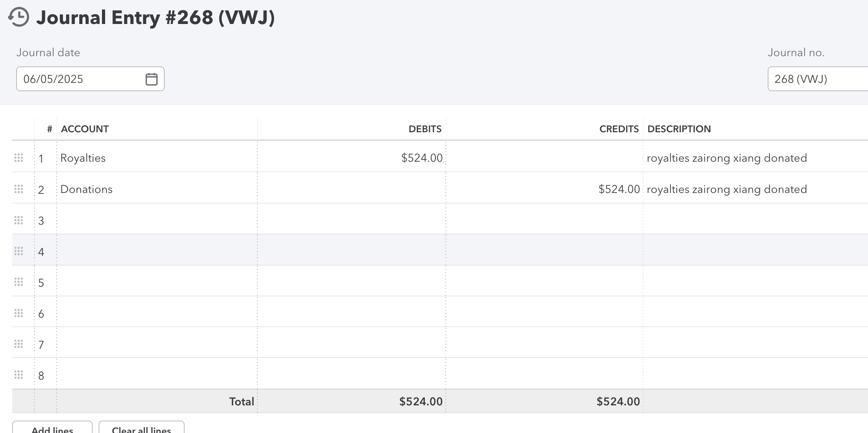Open the Royalties account cell
868x433 pixels.
tap(156, 158)
